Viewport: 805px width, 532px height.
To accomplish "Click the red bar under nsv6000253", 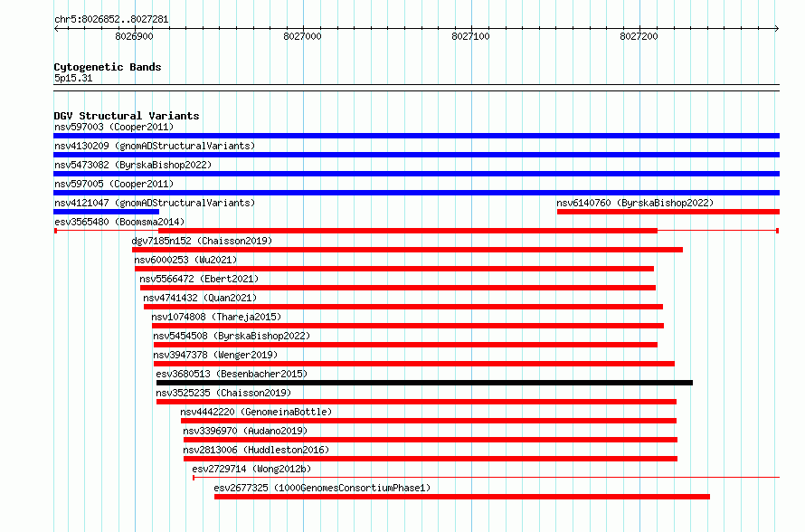I will 394,269.
